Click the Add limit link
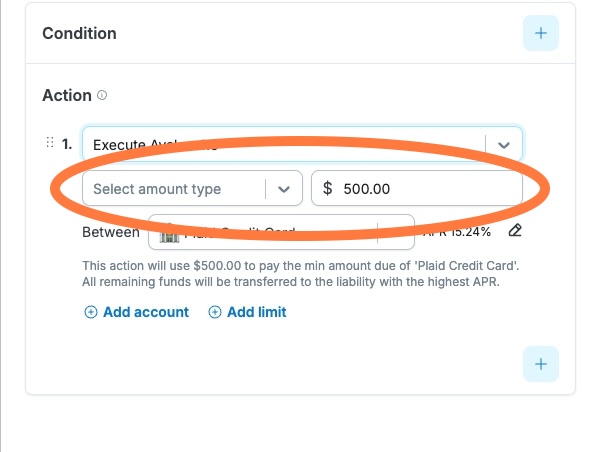Viewport: 600px width, 452px height. [x=256, y=312]
